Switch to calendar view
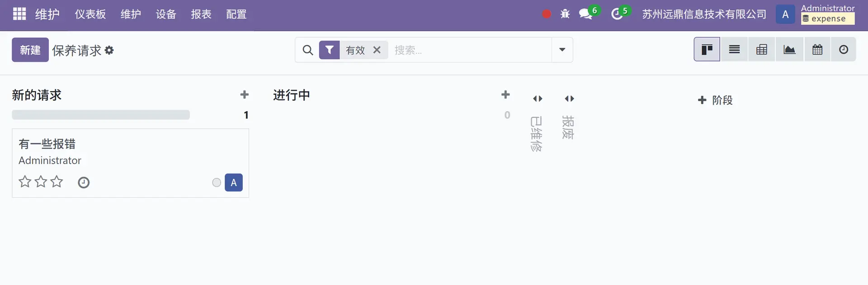 coord(817,49)
